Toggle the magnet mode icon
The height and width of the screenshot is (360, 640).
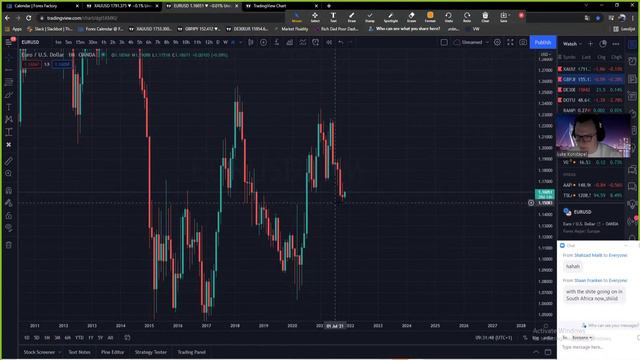click(9, 190)
